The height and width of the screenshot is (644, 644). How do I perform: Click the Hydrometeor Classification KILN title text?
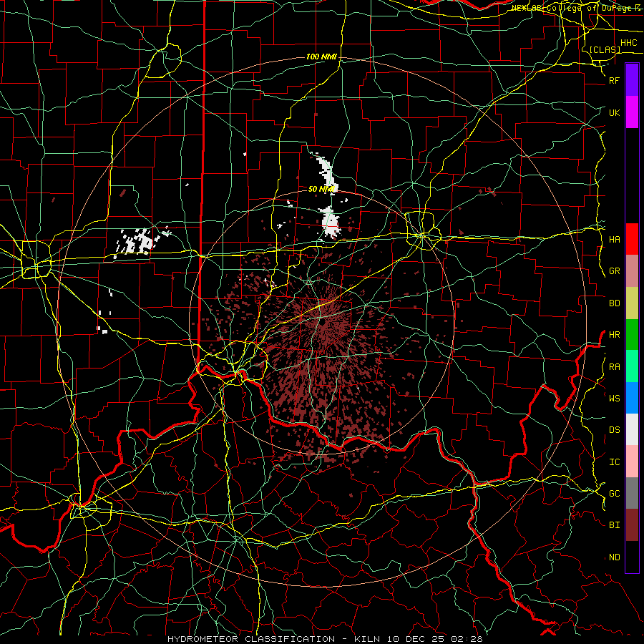click(x=325, y=639)
